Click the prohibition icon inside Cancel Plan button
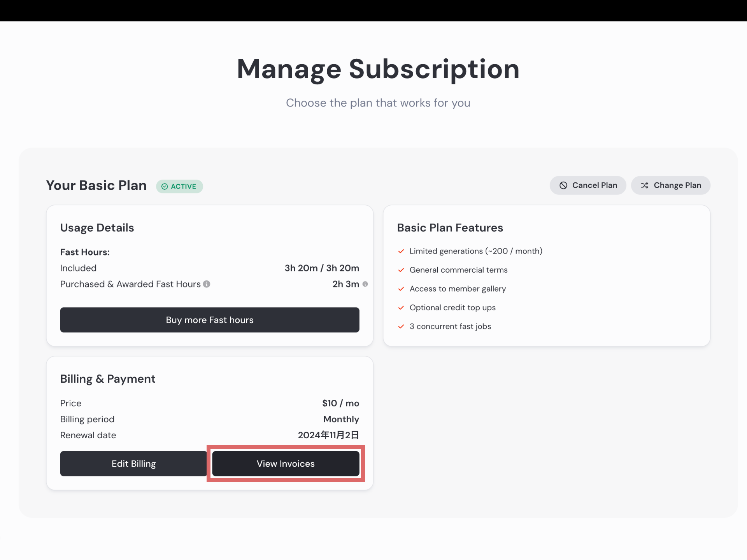Image resolution: width=747 pixels, height=560 pixels. coord(563,185)
